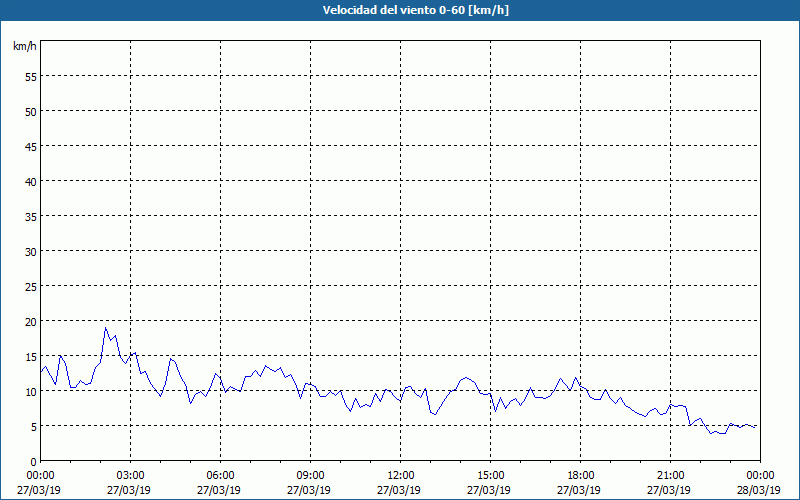Image resolution: width=800 pixels, height=500 pixels.
Task: Click the 28/03/19 date label
Action: click(759, 490)
